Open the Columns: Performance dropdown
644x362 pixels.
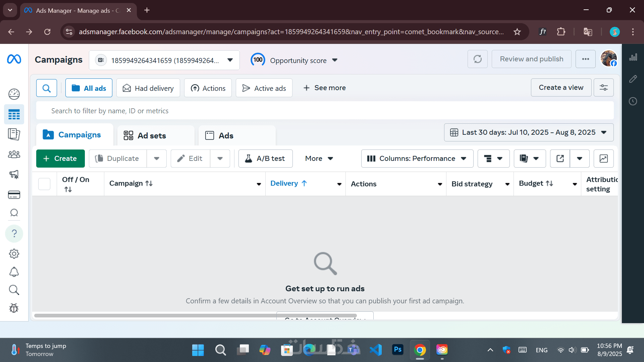417,159
